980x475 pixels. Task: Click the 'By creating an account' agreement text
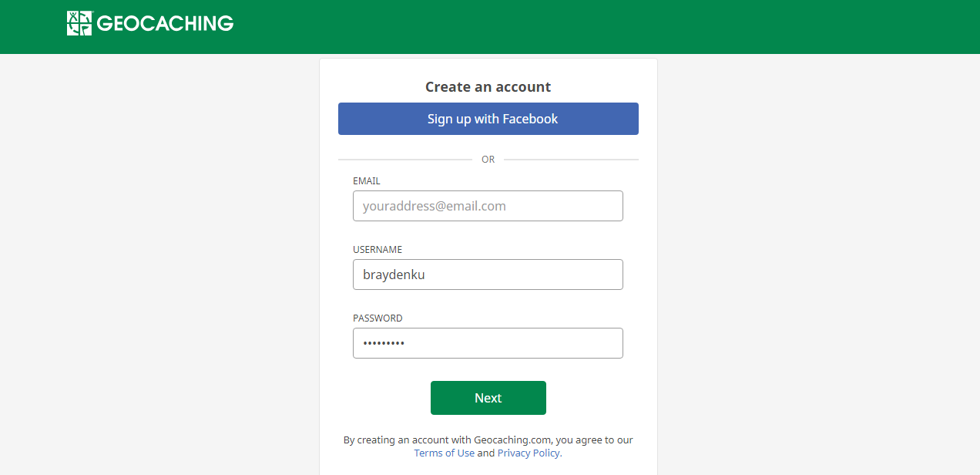coord(488,440)
